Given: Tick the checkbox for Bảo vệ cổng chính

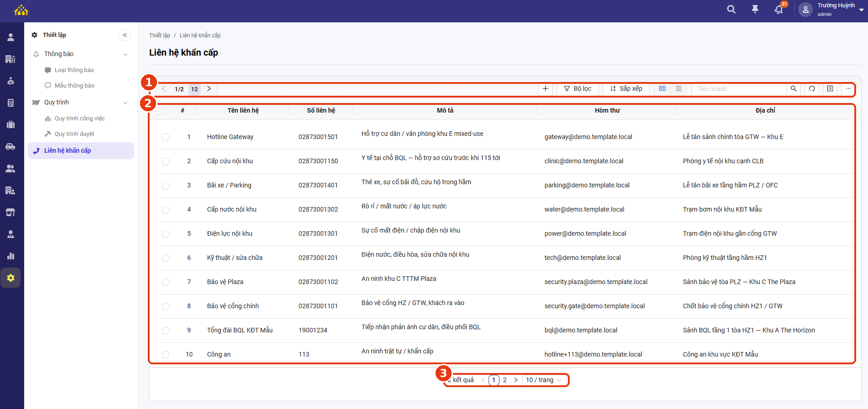Looking at the screenshot, I should [166, 306].
